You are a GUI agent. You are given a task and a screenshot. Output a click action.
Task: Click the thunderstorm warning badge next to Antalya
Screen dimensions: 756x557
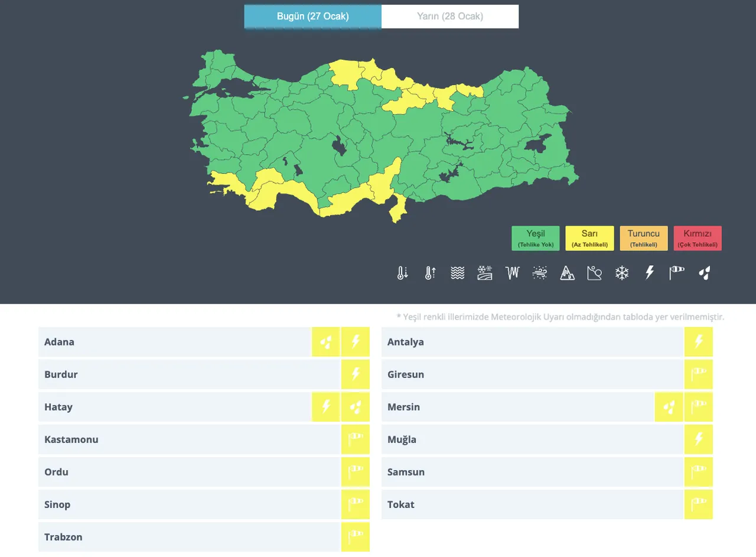pyautogui.click(x=699, y=341)
